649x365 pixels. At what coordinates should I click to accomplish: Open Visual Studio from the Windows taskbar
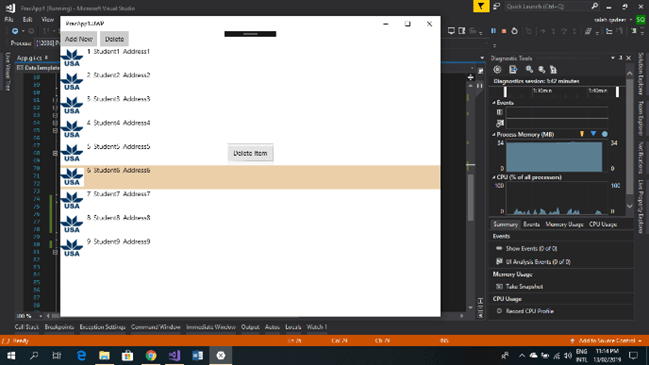point(174,355)
